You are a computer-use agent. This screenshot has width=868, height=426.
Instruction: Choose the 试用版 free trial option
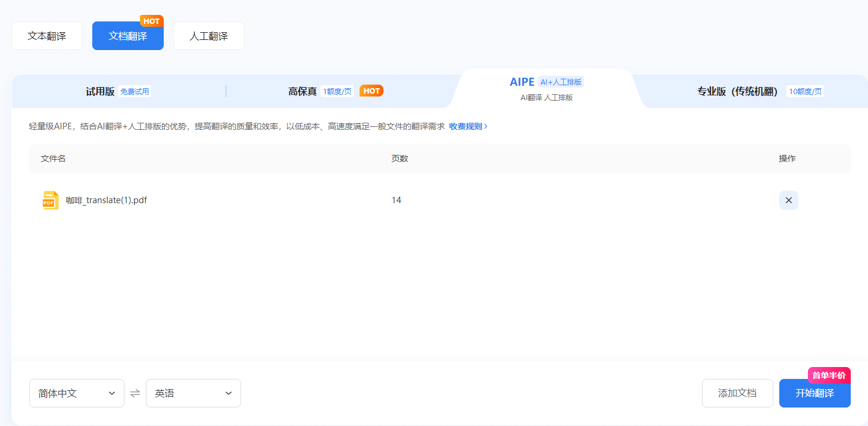pyautogui.click(x=118, y=91)
